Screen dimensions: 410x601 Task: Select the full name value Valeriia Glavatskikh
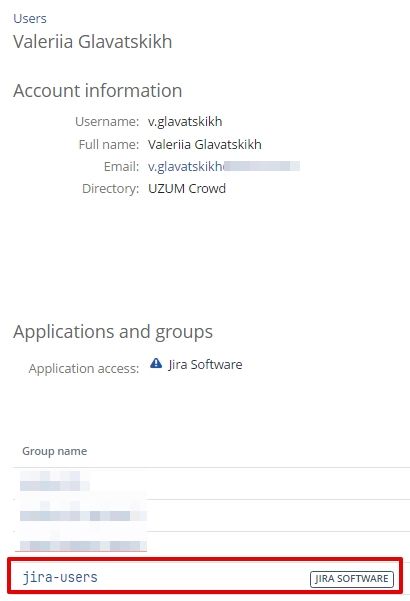click(205, 144)
